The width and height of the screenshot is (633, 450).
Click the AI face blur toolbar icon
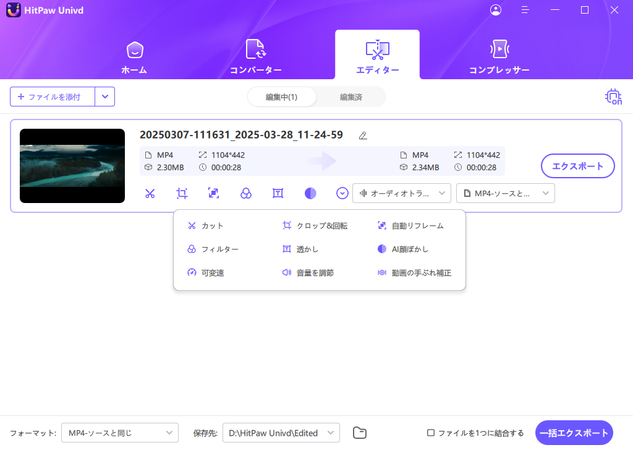click(x=310, y=194)
